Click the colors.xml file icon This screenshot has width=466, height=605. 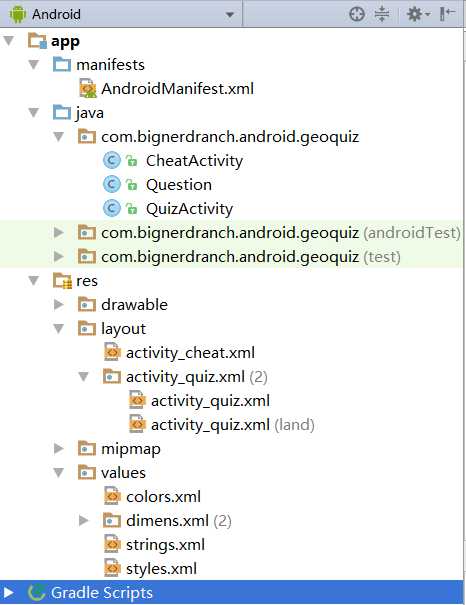(112, 496)
